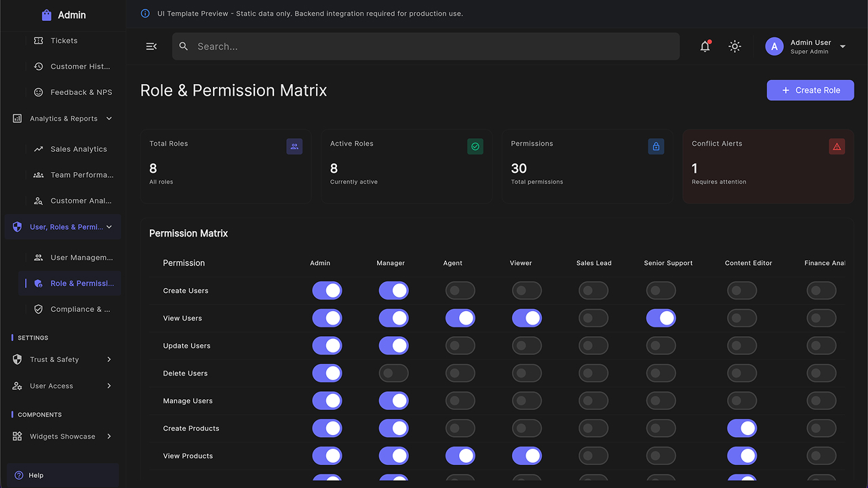
Task: Open the Admin User account dropdown arrow
Action: pyautogui.click(x=843, y=46)
